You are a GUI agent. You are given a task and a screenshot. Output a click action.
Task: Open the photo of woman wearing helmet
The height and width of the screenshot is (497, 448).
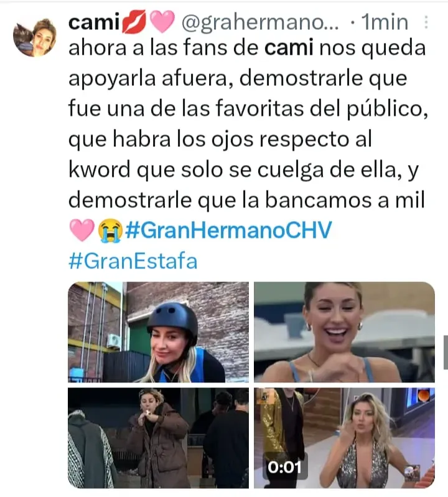[158, 332]
